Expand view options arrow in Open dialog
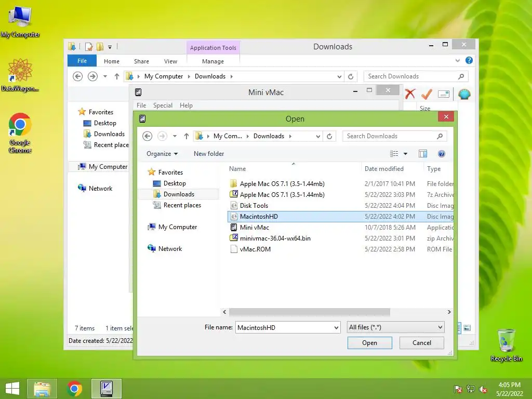This screenshot has height=399, width=532. (405, 154)
